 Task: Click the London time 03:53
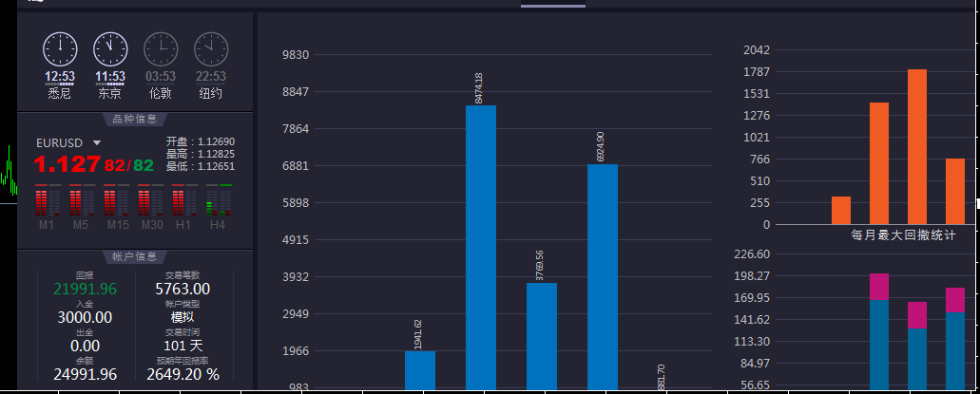161,77
